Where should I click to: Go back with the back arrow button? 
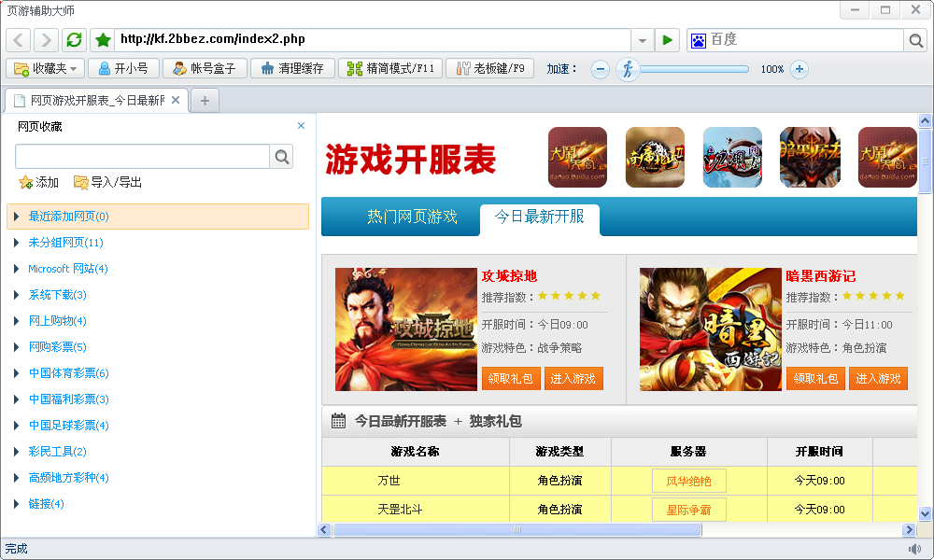point(19,40)
